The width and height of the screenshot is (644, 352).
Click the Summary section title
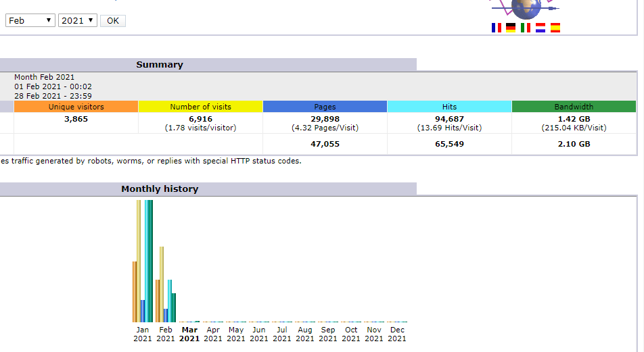(x=160, y=65)
